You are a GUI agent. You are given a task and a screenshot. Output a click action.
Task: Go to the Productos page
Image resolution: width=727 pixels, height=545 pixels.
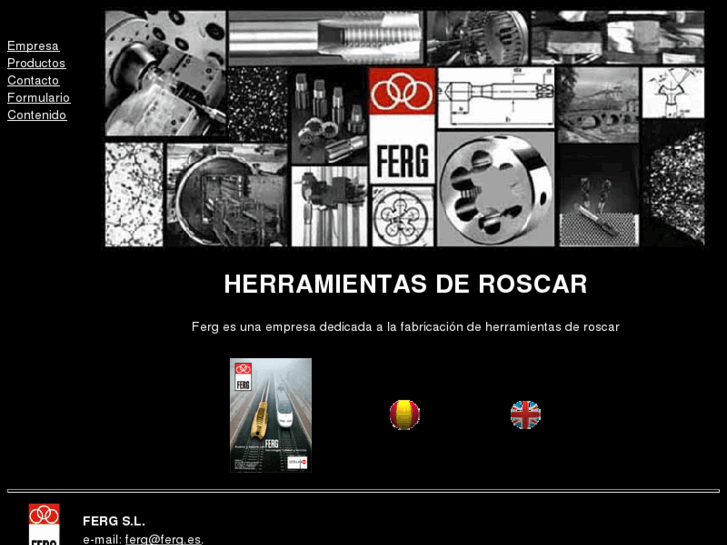tap(36, 63)
